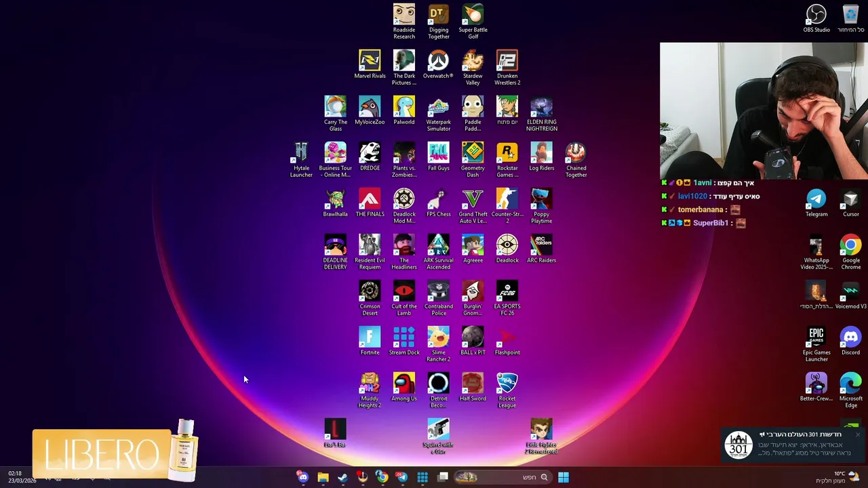Open Steam from the taskbar
The width and height of the screenshot is (868, 488).
(x=342, y=477)
